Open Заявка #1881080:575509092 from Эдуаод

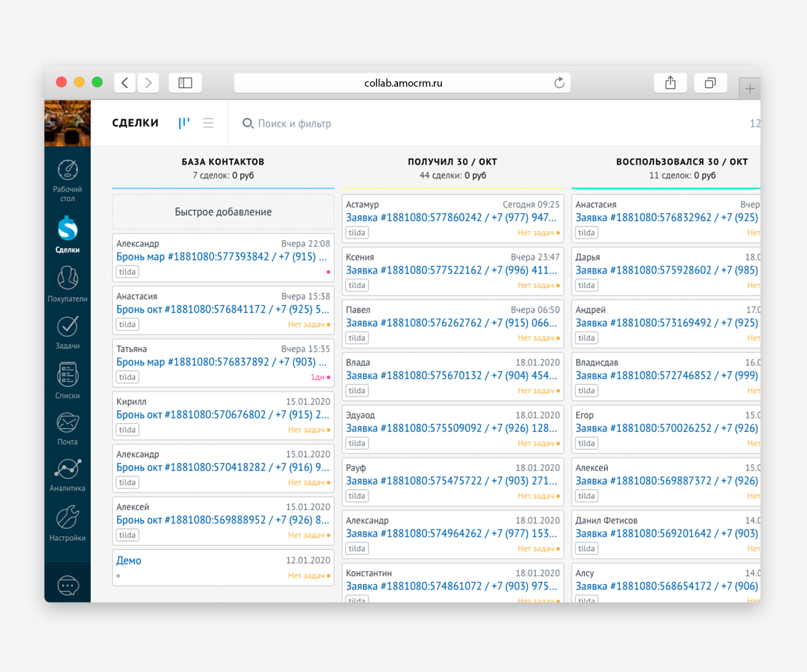pyautogui.click(x=452, y=428)
